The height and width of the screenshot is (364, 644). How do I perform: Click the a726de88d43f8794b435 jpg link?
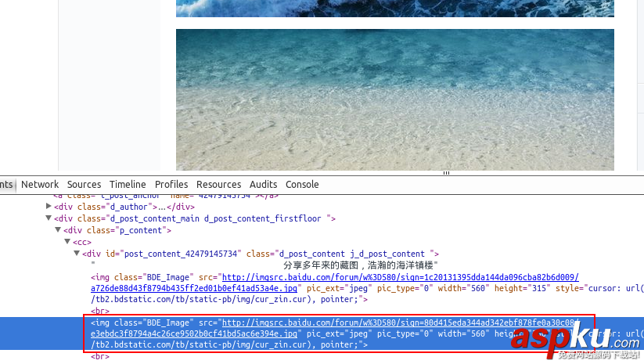point(194,288)
